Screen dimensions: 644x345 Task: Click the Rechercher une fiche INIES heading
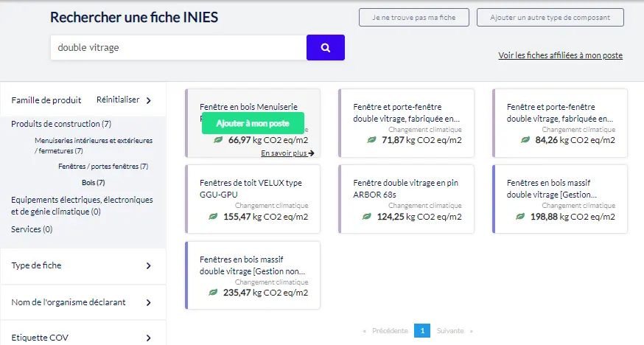[134, 17]
